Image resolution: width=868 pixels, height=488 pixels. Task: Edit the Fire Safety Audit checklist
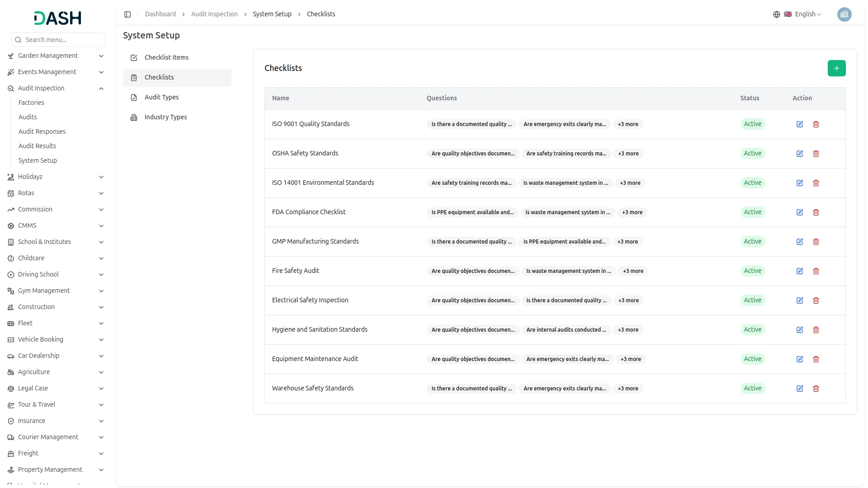pyautogui.click(x=799, y=271)
